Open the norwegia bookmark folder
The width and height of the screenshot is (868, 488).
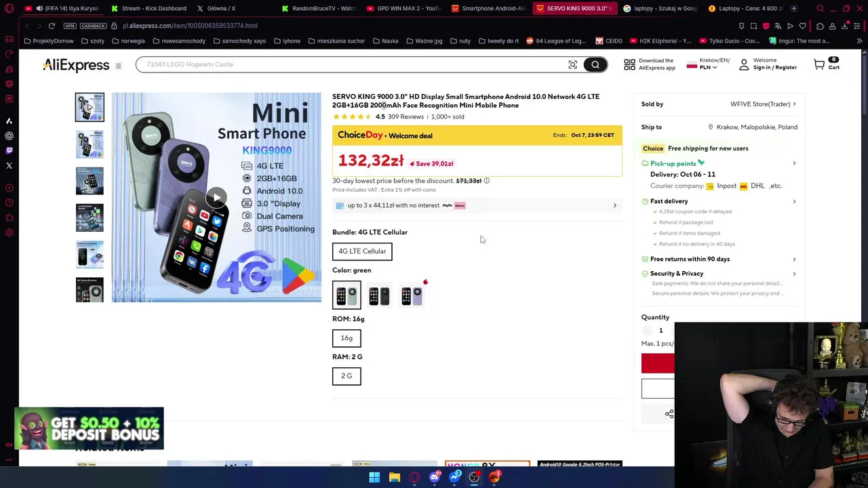(x=128, y=41)
